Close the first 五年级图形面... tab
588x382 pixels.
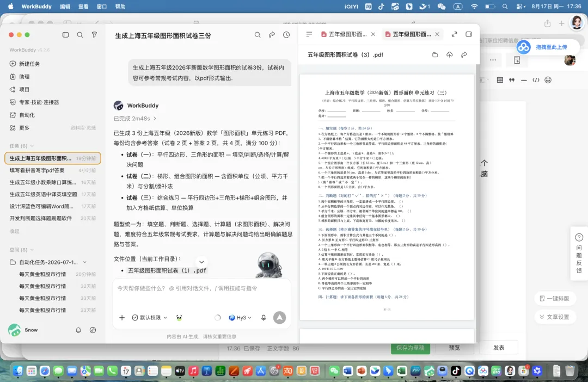pos(373,34)
